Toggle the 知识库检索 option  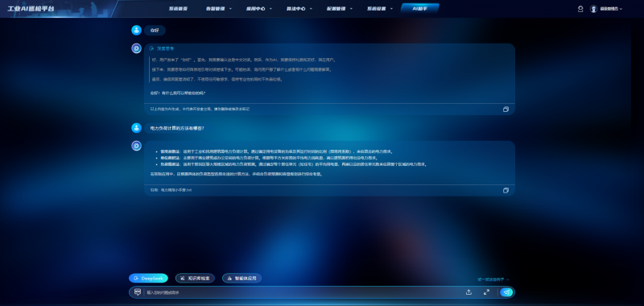pyautogui.click(x=195, y=279)
